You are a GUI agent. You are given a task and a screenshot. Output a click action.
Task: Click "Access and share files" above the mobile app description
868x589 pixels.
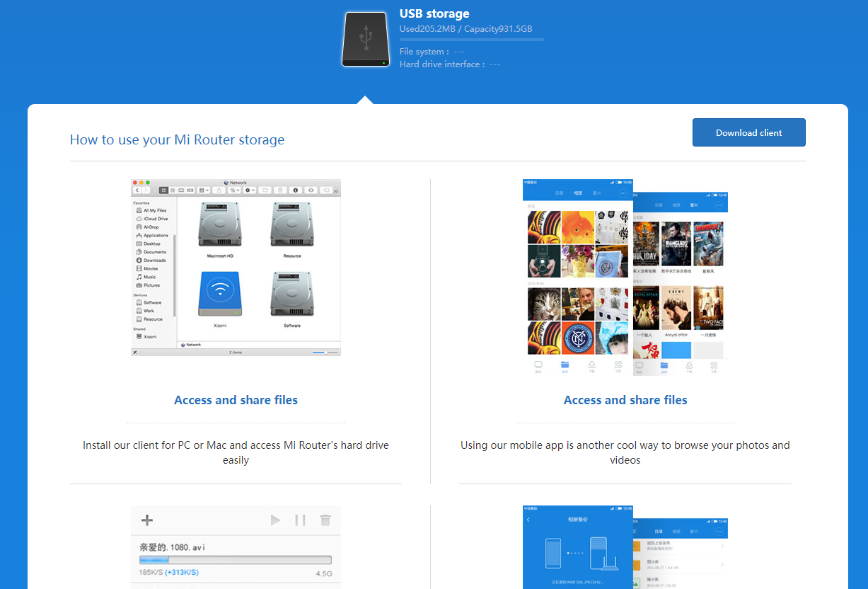(625, 400)
